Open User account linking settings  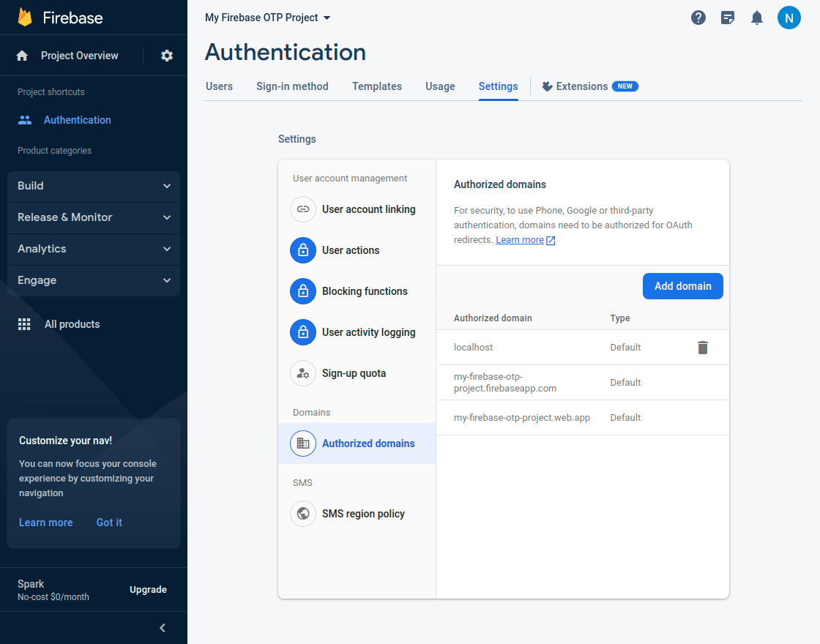368,209
